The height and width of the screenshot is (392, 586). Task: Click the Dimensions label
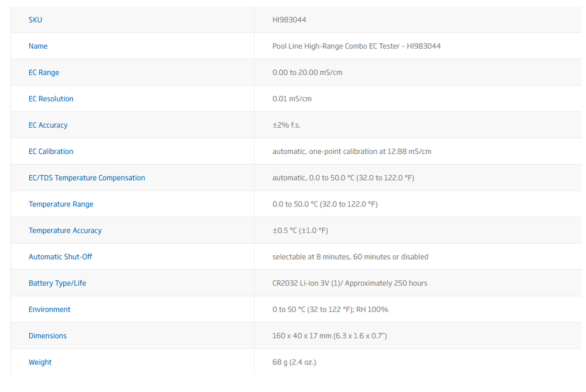click(x=48, y=336)
